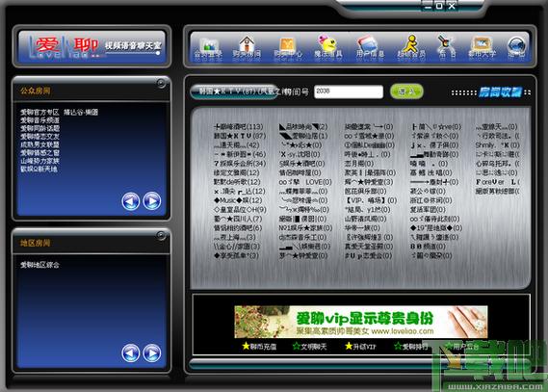Image resolution: width=548 pixels, height=392 pixels.
Task: Click the current room pill showing K T V (87)
Action: (x=235, y=91)
